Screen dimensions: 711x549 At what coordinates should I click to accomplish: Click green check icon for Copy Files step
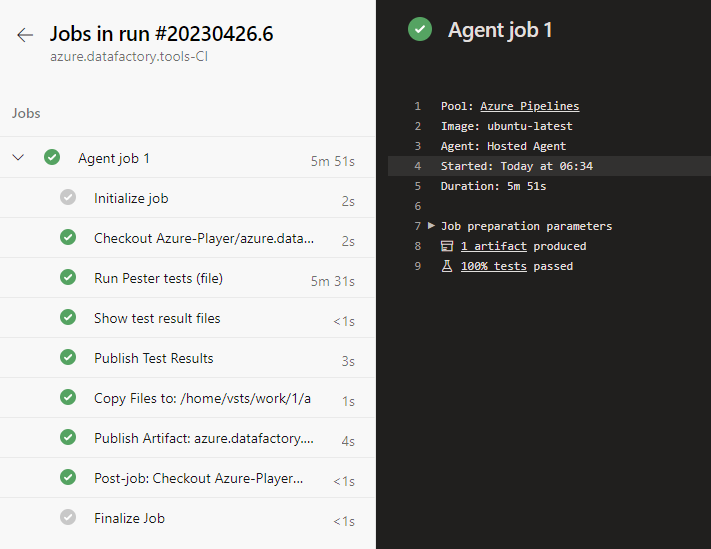(68, 397)
